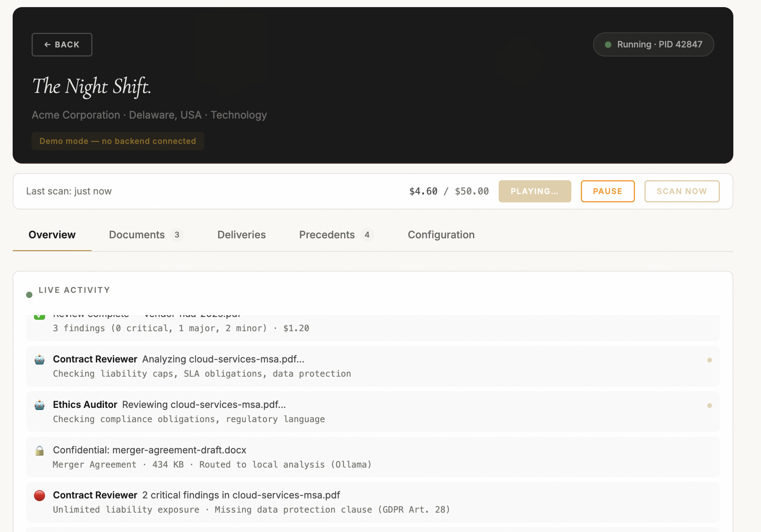Viewport: 761px width, 532px height.
Task: Click the Playing… button
Action: 535,191
